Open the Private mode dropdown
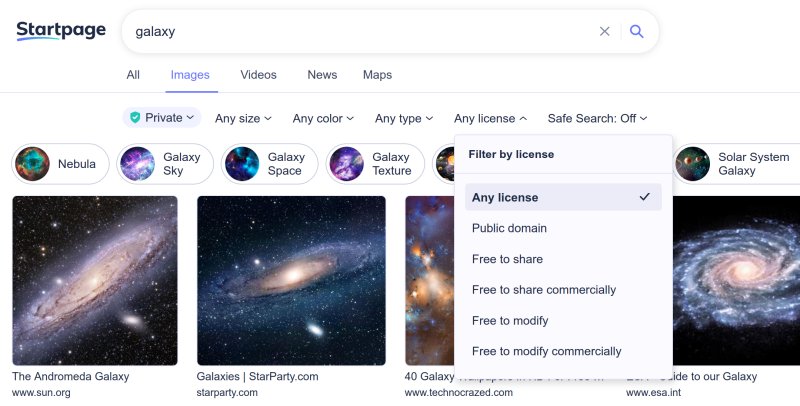Image resolution: width=800 pixels, height=406 pixels. 162,118
